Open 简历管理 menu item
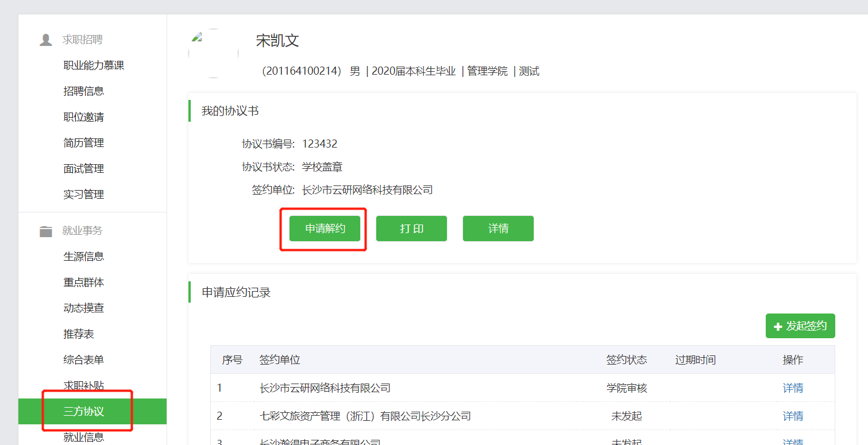This screenshot has height=445, width=868. pos(83,143)
